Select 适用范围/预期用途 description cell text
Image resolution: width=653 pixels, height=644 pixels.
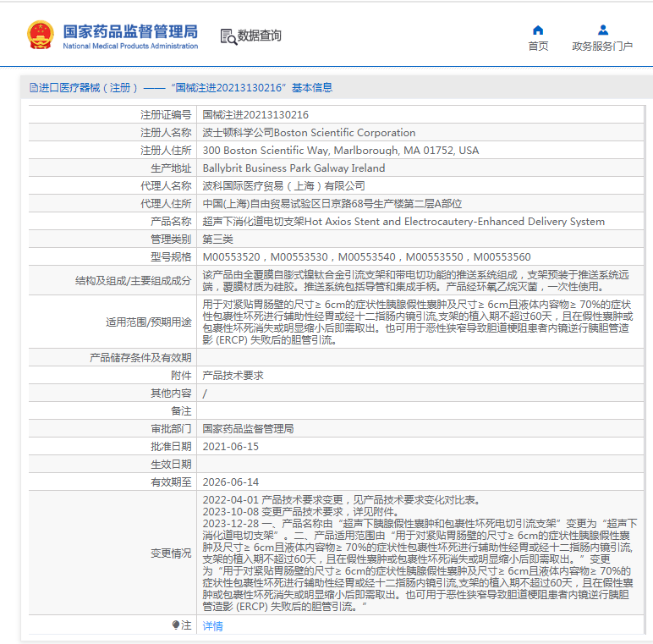tap(418, 322)
